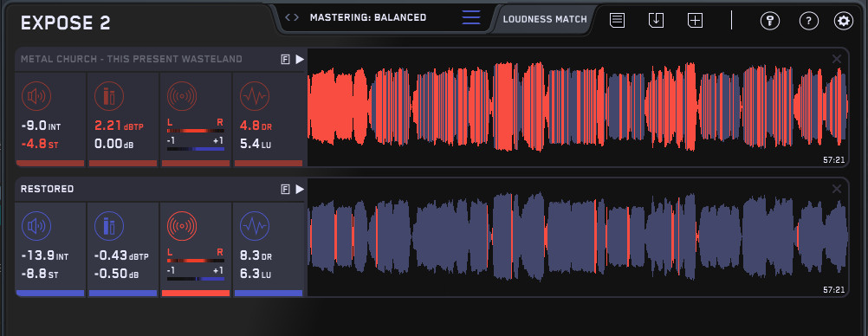Image resolution: width=868 pixels, height=336 pixels.
Task: Click the peaks meter icon on Restored track
Action: tap(109, 226)
